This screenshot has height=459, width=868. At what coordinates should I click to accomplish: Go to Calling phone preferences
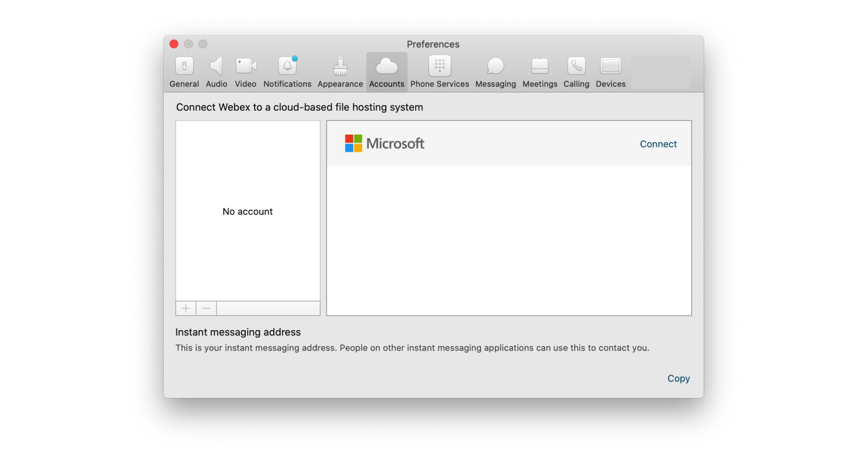(576, 72)
